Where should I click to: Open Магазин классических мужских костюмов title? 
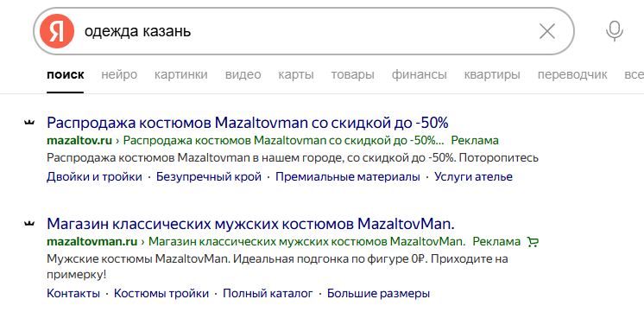pos(251,224)
